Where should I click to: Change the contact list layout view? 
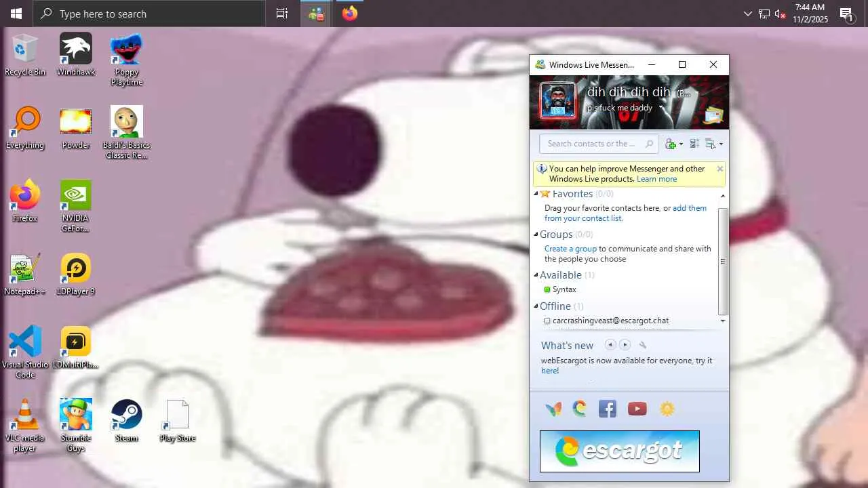(x=694, y=144)
